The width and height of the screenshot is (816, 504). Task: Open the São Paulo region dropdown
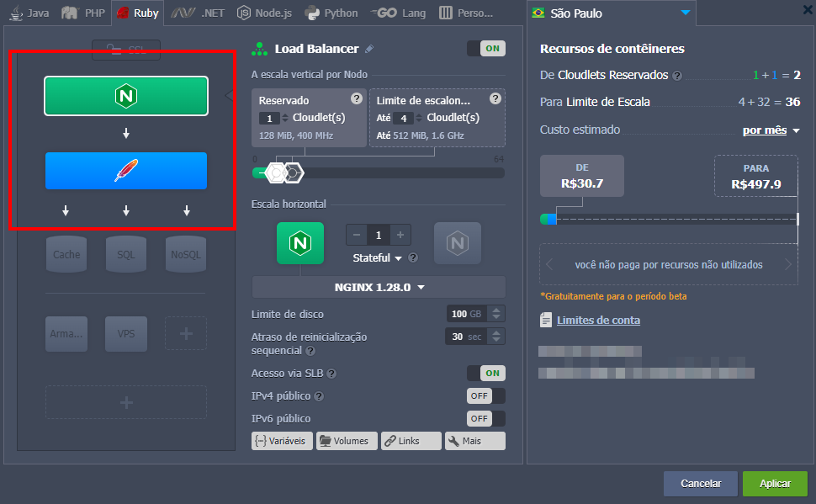(612, 13)
